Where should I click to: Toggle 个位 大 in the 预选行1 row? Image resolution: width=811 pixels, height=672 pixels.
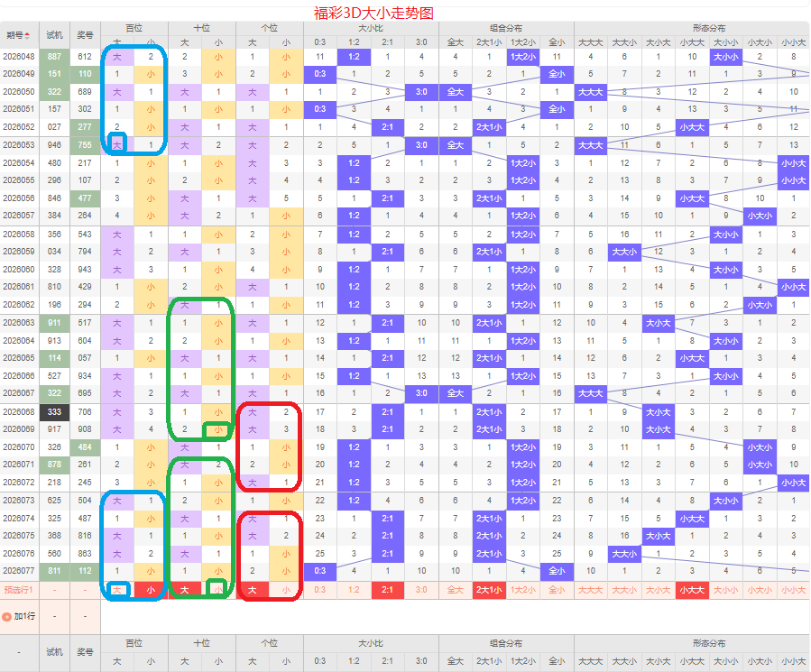253,590
